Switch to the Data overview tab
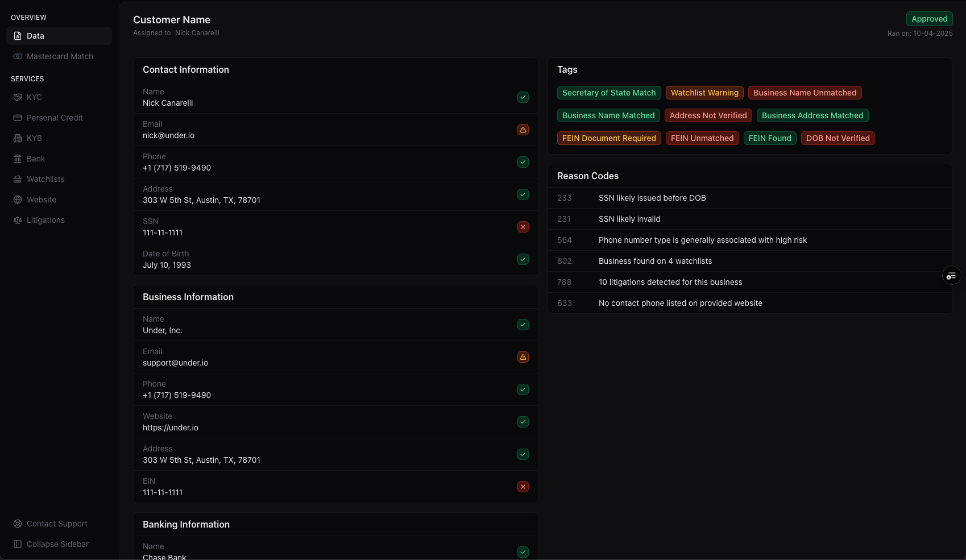Screen dimensions: 966x560 click(36, 35)
